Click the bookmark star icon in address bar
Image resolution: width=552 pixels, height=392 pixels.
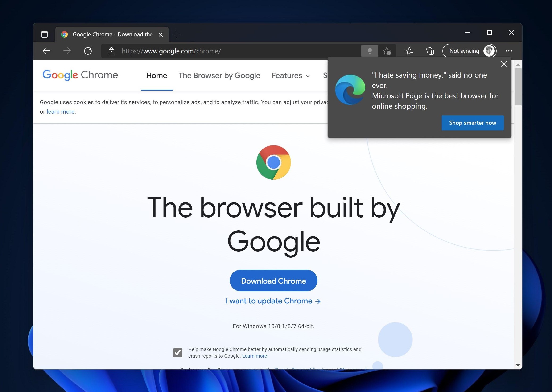click(387, 51)
